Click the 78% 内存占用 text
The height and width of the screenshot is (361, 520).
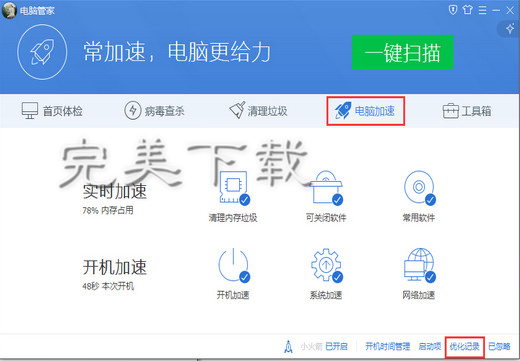[108, 210]
